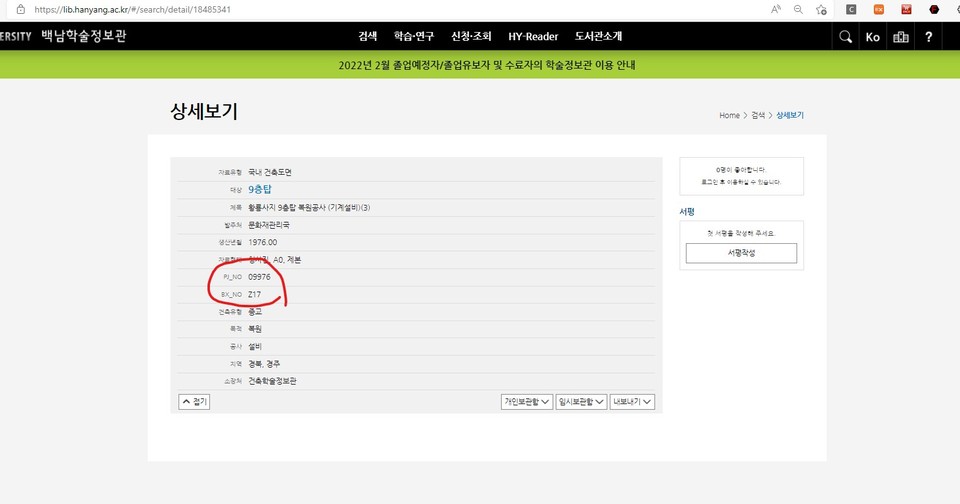
Task: Click 검색 in the breadcrumb
Action: point(758,115)
